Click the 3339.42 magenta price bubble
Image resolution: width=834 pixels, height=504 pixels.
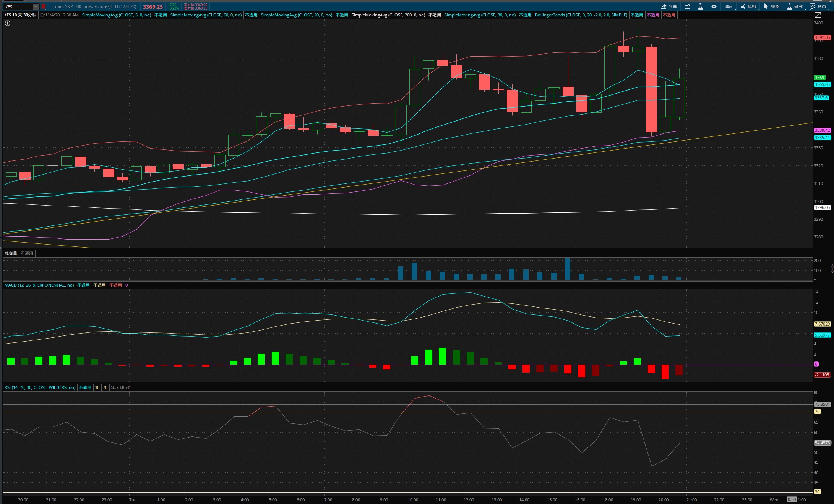pos(822,130)
